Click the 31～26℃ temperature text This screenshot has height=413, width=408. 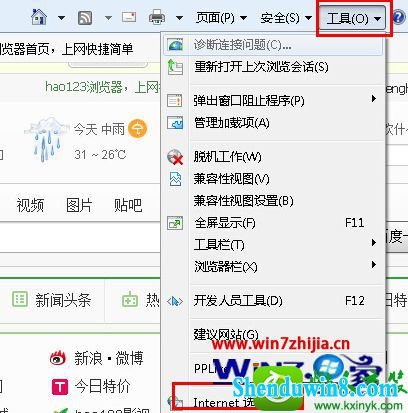coord(100,154)
